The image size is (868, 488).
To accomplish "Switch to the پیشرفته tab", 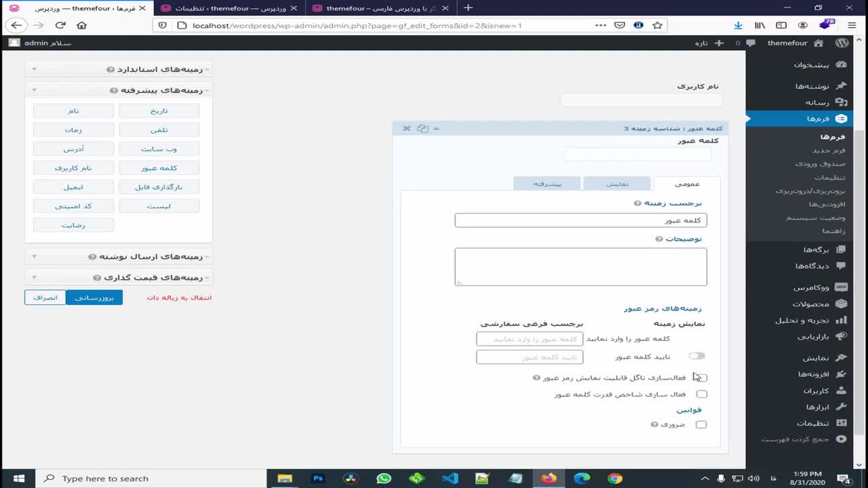I will (x=547, y=184).
